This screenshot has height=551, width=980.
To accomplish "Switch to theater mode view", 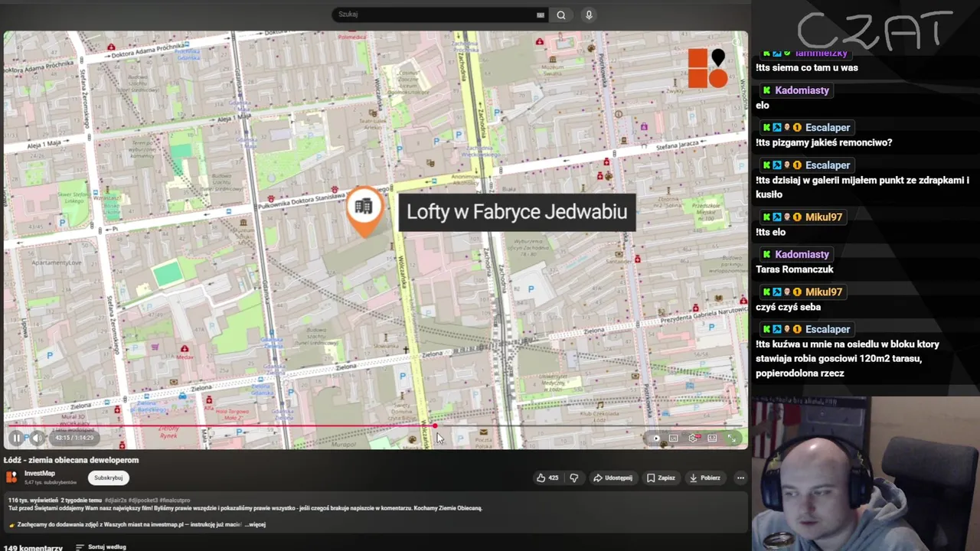I will (713, 439).
